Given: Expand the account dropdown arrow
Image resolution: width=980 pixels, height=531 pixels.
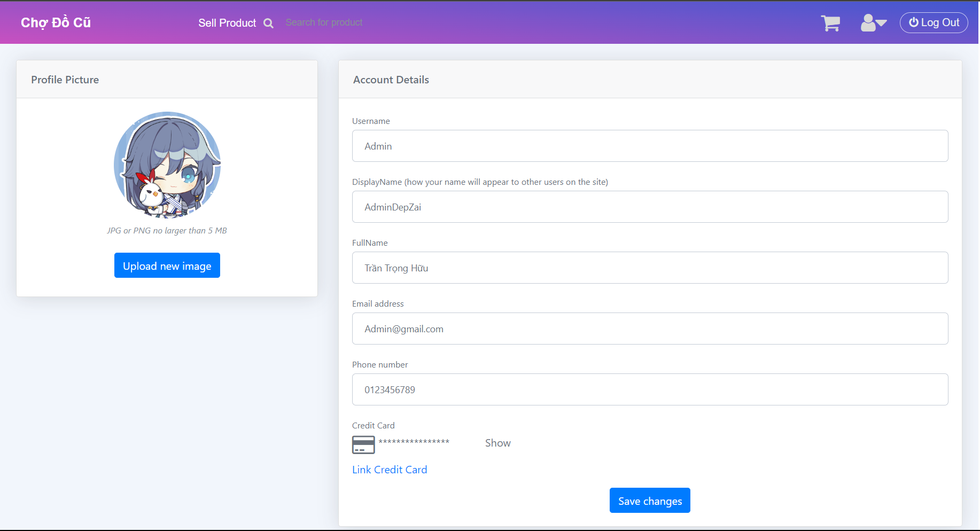Looking at the screenshot, I should 881,25.
